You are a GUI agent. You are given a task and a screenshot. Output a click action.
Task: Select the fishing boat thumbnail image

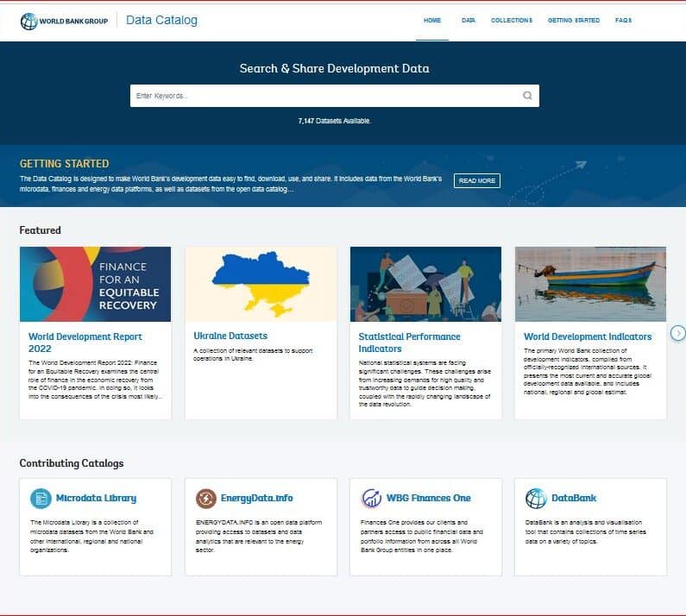pyautogui.click(x=590, y=284)
